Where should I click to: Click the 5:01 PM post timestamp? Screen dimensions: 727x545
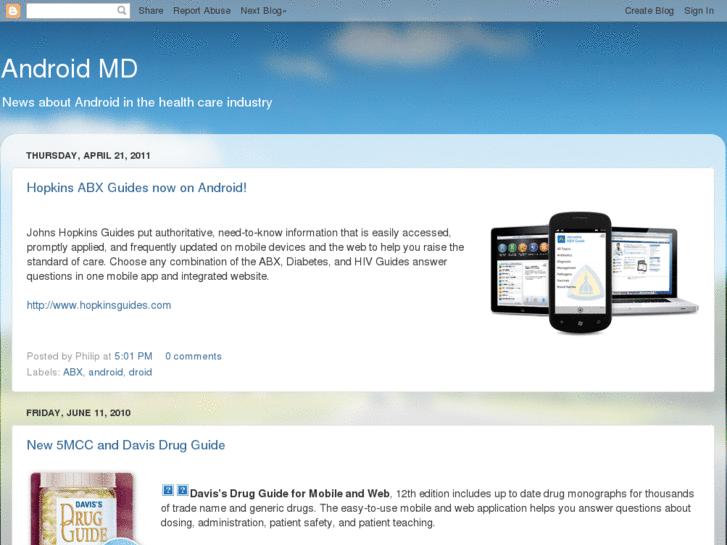134,356
